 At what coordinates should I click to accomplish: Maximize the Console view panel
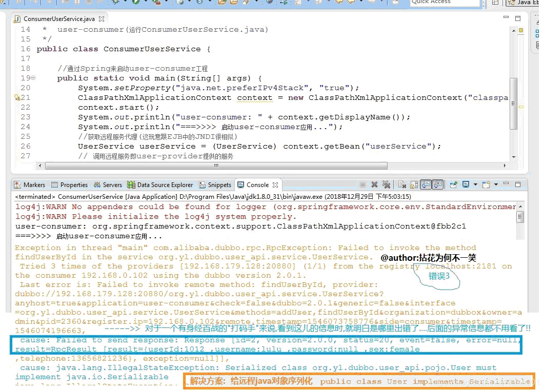click(x=518, y=184)
